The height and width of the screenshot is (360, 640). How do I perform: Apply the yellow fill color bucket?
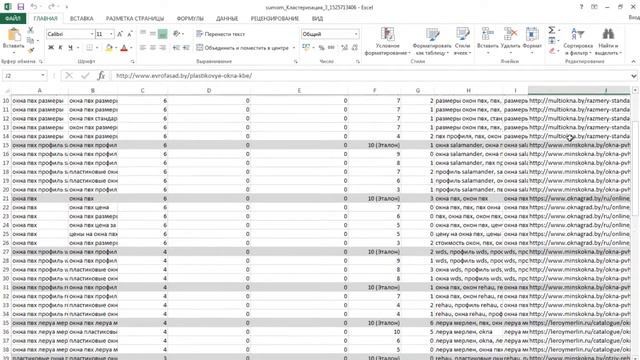(x=109, y=48)
